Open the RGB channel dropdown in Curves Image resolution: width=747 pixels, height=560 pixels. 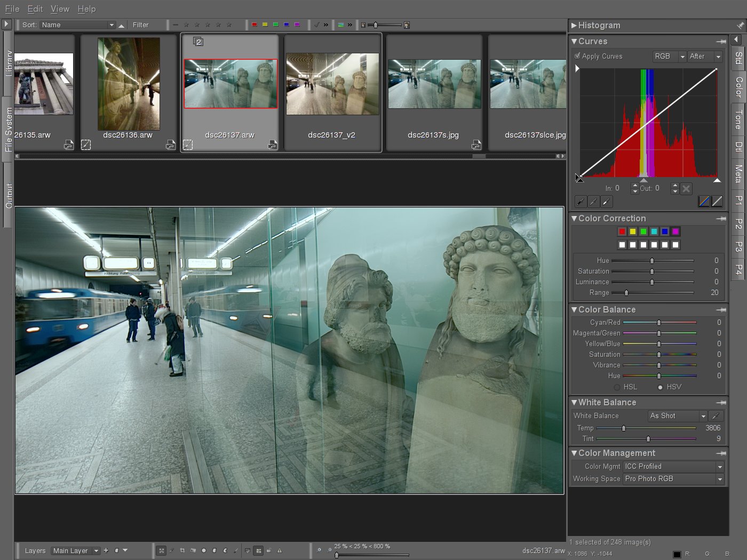pos(669,57)
